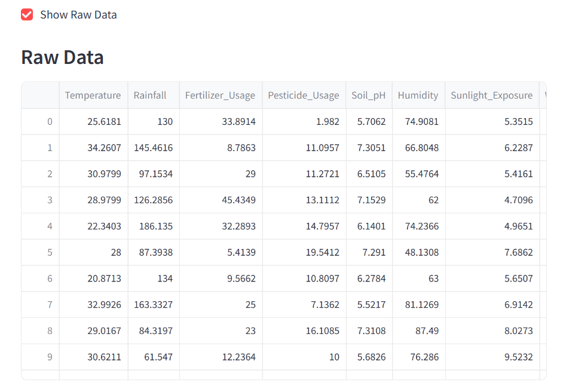Image resolution: width=566 pixels, height=392 pixels.
Task: Select Rainfall cell 145.4616
Action: pos(154,148)
